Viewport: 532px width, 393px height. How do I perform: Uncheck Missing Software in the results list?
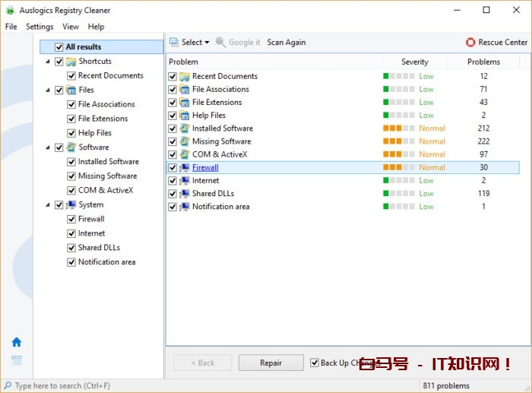173,141
